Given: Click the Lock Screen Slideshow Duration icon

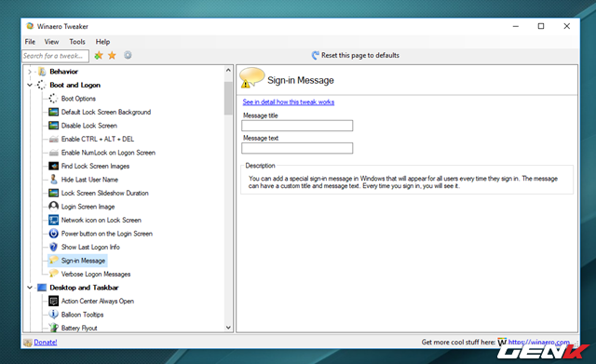Looking at the screenshot, I should [x=53, y=193].
